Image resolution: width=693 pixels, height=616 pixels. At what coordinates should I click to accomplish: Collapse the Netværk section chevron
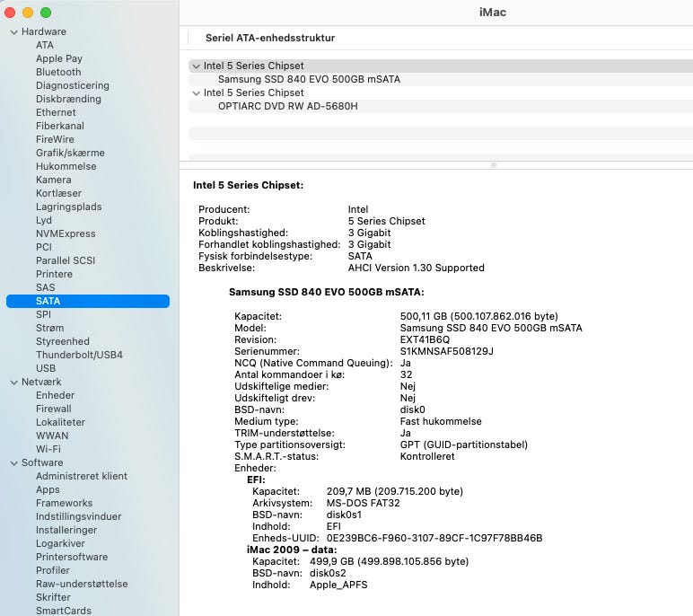pos(14,383)
